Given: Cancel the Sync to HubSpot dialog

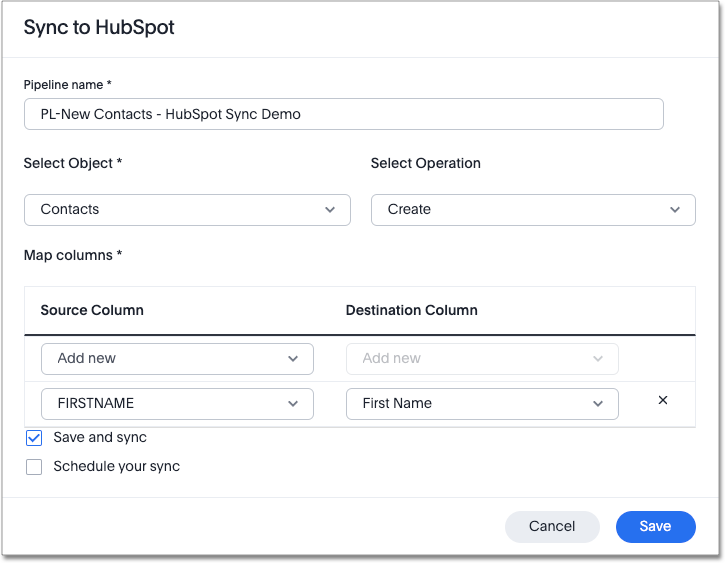Looking at the screenshot, I should (x=552, y=526).
